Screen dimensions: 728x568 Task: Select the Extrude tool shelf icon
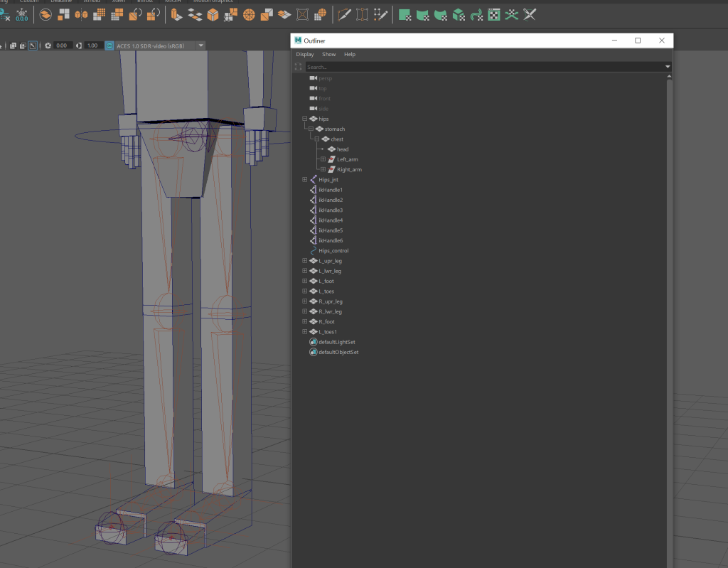[x=176, y=15]
